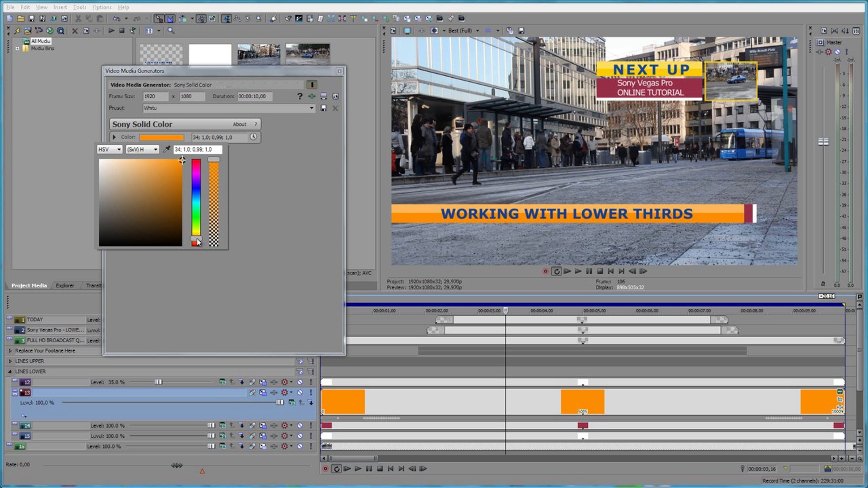Open the HSV color model dropdown
This screenshot has width=868, height=488.
(x=109, y=149)
